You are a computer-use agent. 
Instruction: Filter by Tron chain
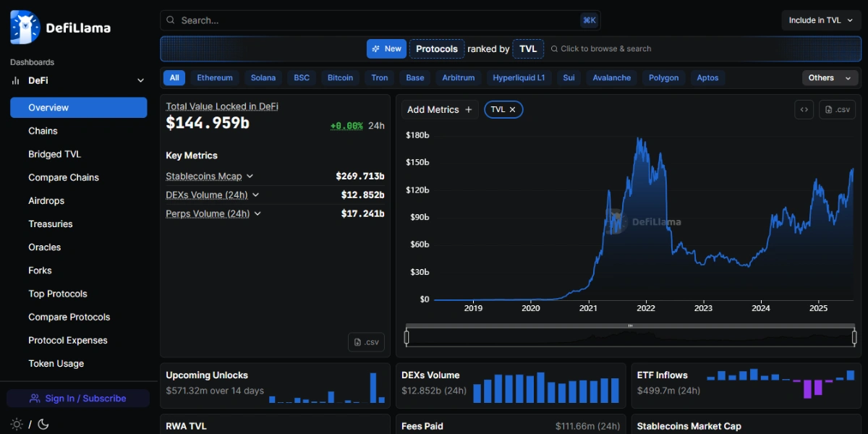[x=380, y=77]
